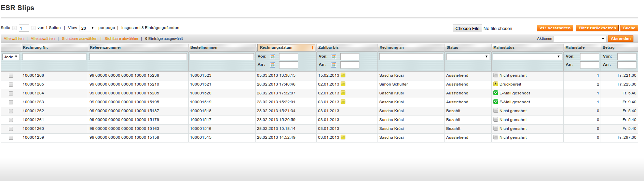This screenshot has width=644, height=181.
Task: Expand the Status filter dropdown
Action: [x=467, y=57]
